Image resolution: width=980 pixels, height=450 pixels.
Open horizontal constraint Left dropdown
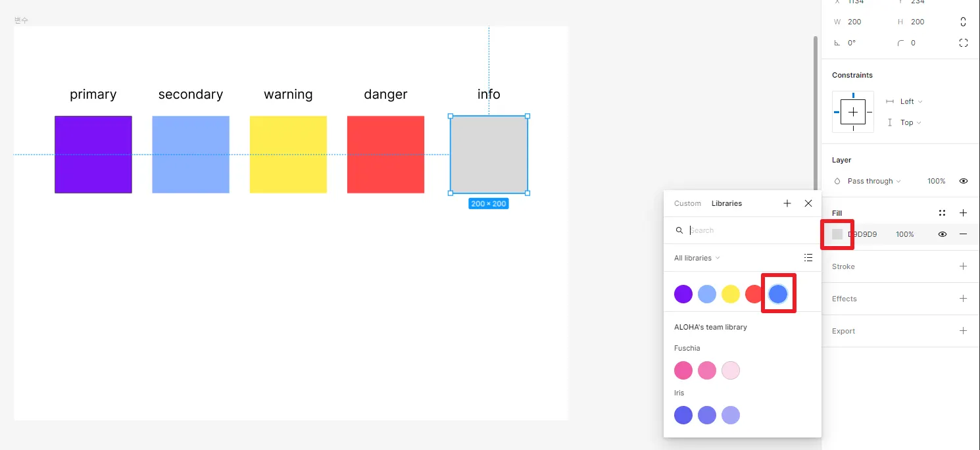click(x=910, y=101)
